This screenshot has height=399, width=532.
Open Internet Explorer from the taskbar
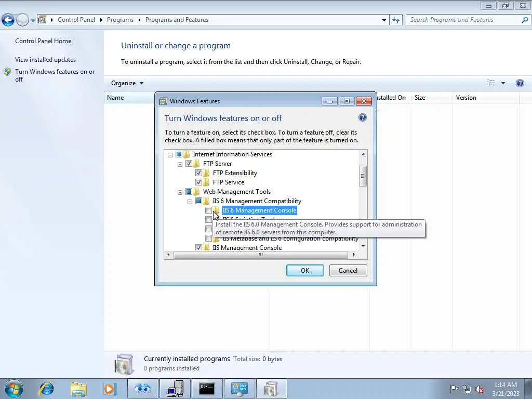(46, 389)
